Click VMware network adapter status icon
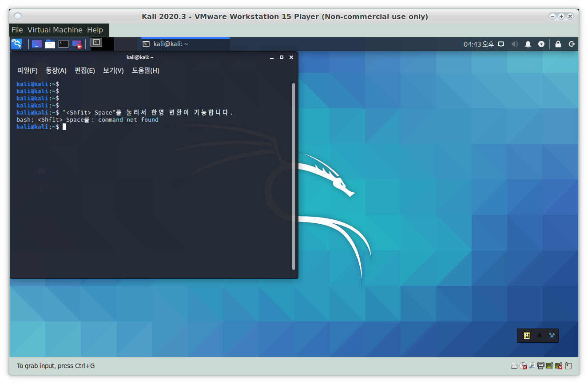Image resolution: width=588 pixels, height=384 pixels. [x=532, y=366]
